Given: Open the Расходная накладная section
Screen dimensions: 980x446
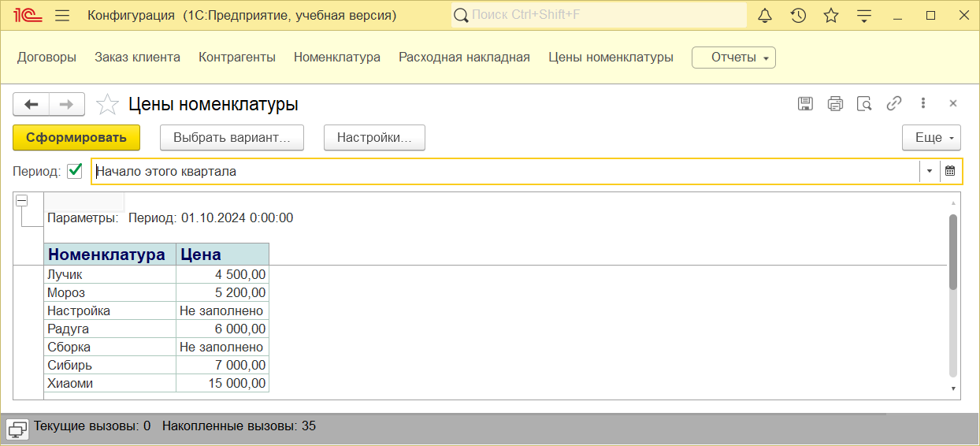Looking at the screenshot, I should pos(464,57).
